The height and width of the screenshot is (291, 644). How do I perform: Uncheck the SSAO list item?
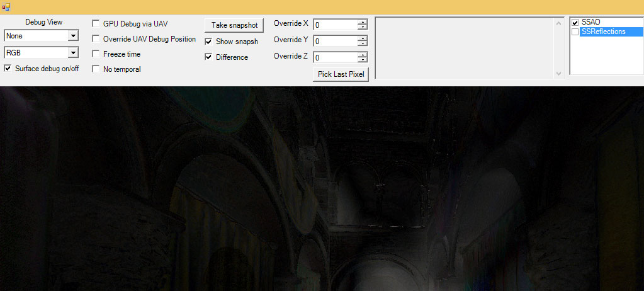coord(575,23)
